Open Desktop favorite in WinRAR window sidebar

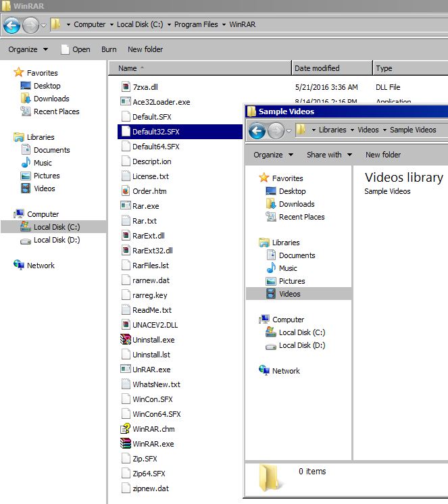point(41,86)
